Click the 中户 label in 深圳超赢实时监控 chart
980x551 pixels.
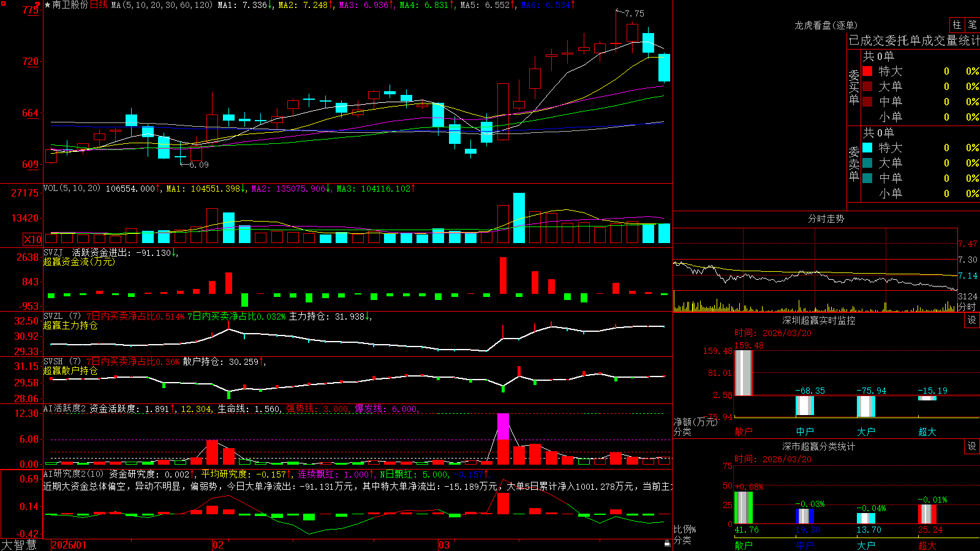[x=805, y=432]
